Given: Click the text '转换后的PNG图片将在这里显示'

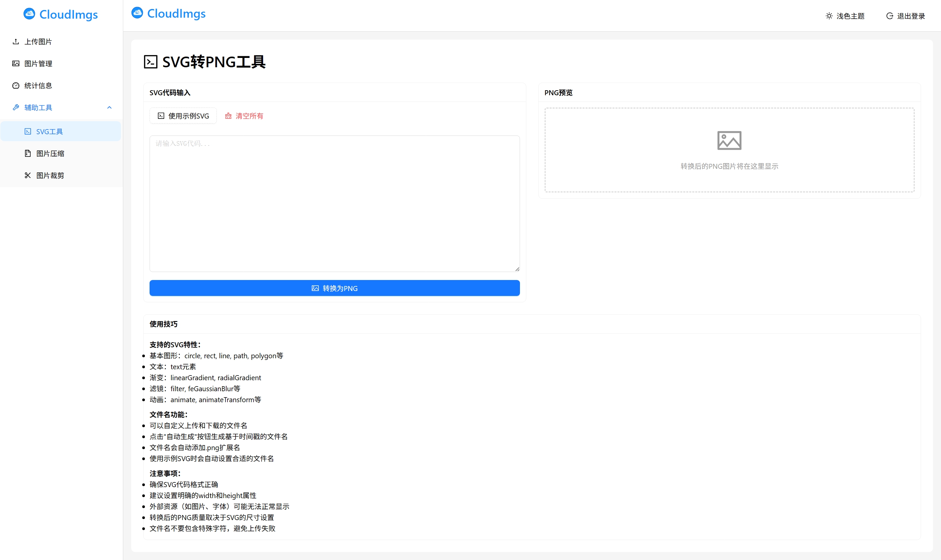Looking at the screenshot, I should pyautogui.click(x=729, y=166).
